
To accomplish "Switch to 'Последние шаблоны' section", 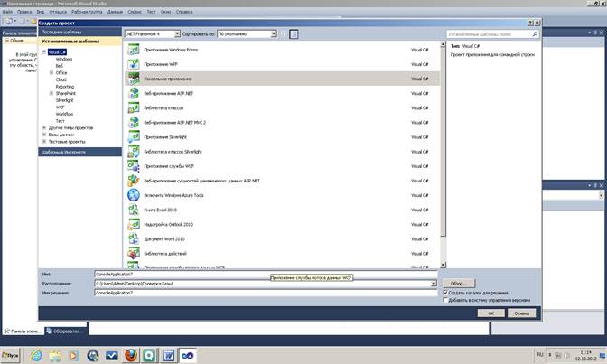I will [x=79, y=33].
